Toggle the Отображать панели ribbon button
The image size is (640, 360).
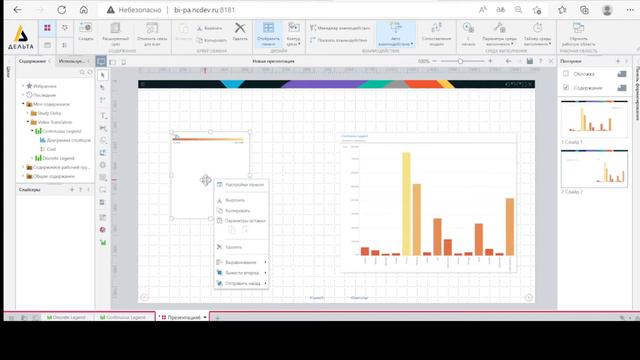(x=269, y=33)
